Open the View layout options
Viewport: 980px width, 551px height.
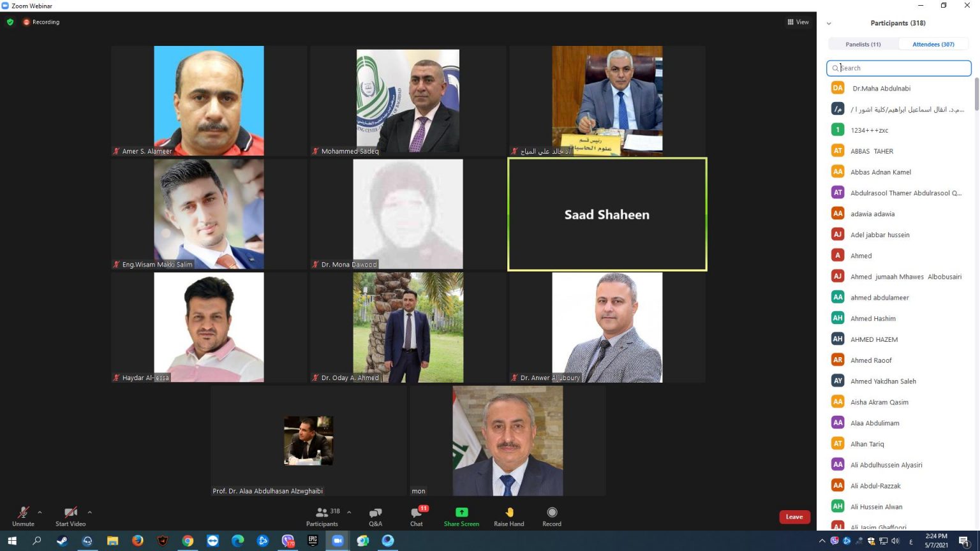point(798,22)
